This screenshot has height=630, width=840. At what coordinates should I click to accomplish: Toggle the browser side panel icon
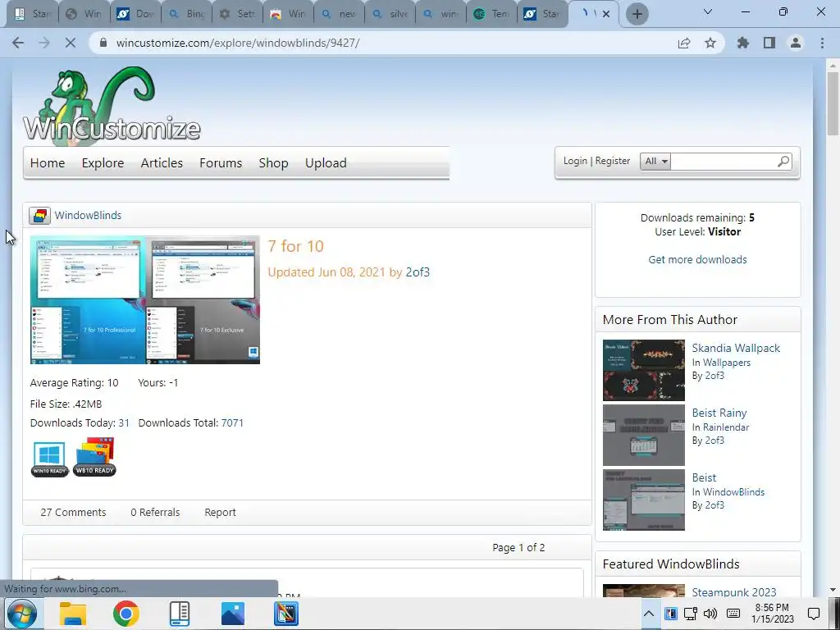tap(769, 43)
